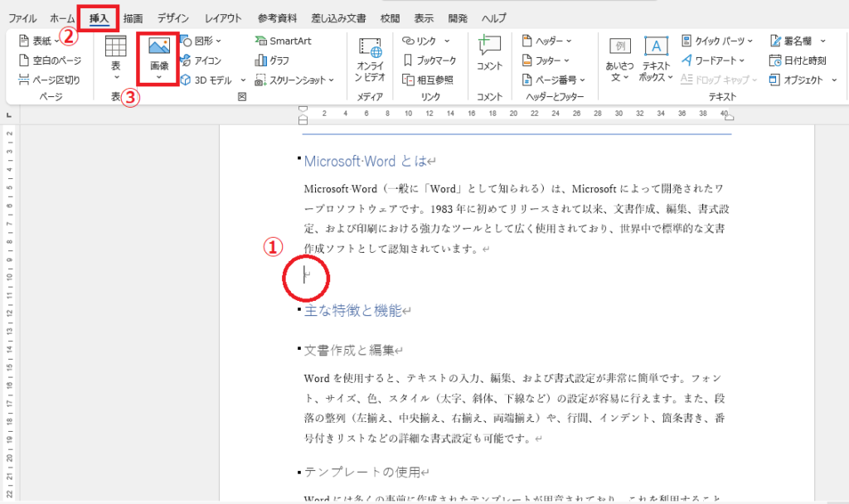Open the ワードアート dropdown

pyautogui.click(x=713, y=60)
